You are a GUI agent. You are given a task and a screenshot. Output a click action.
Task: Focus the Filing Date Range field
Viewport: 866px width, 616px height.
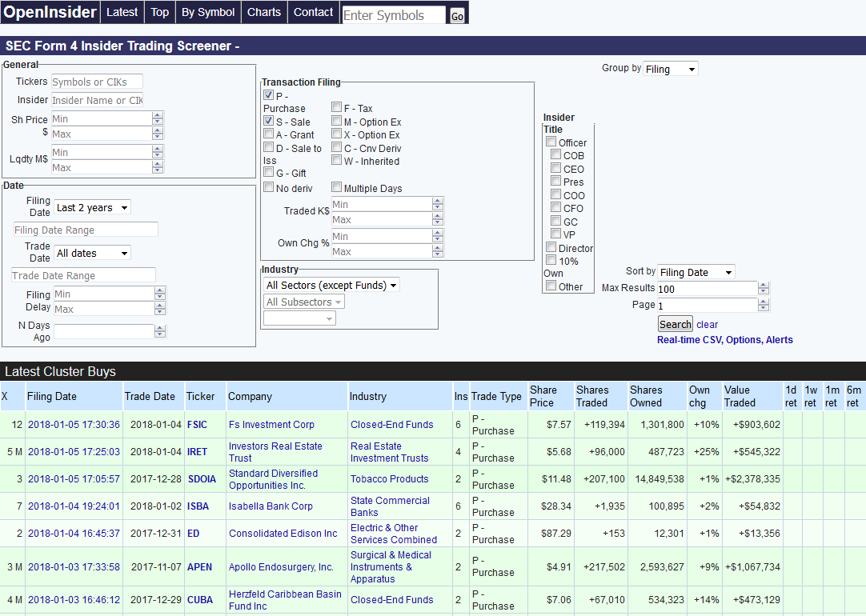[86, 230]
